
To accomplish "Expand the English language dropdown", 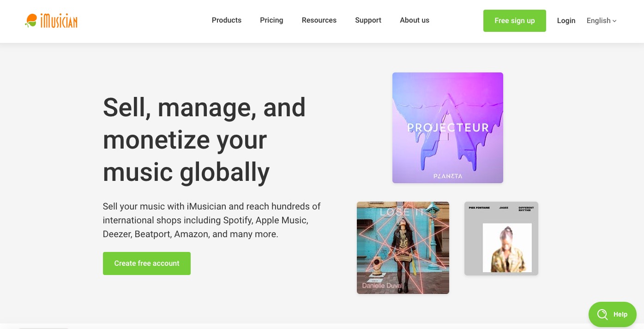I will click(x=602, y=21).
